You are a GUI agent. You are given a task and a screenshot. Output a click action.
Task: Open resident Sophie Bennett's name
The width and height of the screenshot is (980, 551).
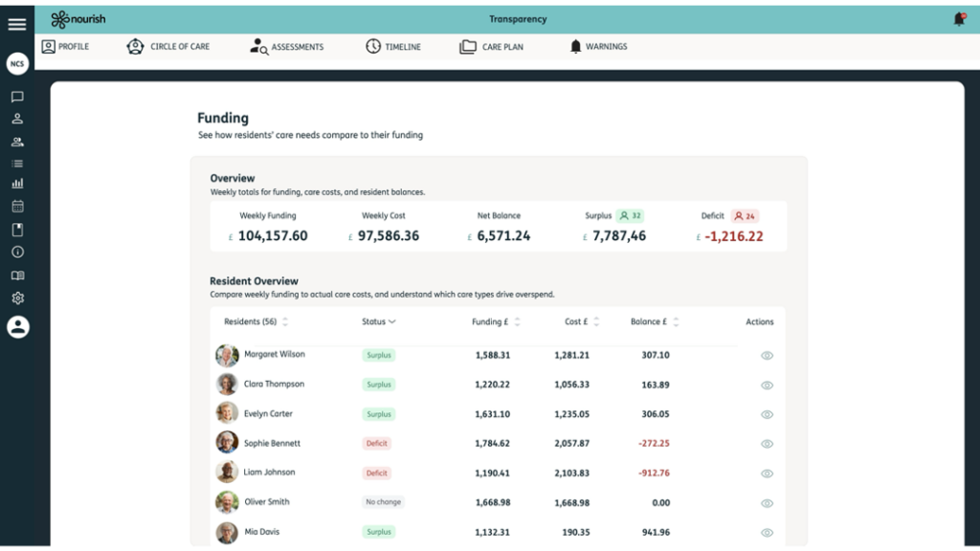(272, 443)
